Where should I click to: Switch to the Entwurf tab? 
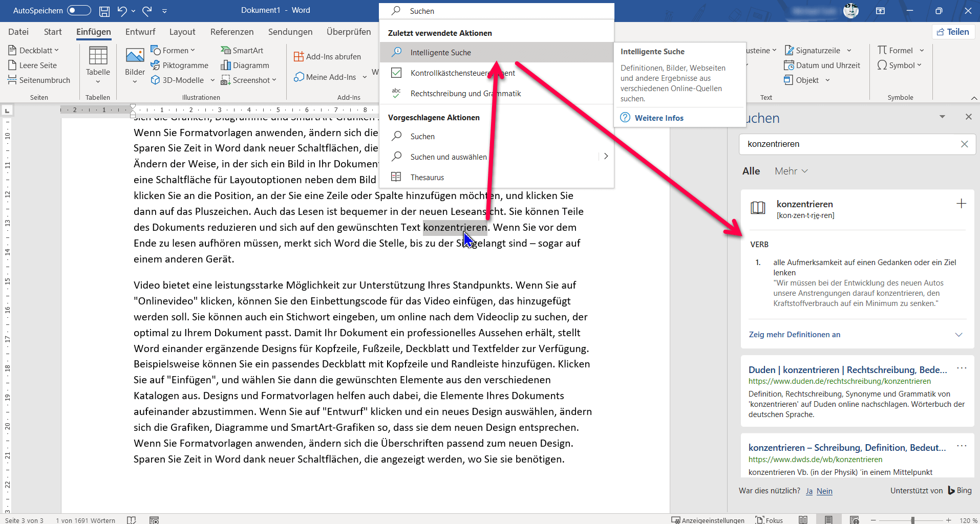coord(140,32)
